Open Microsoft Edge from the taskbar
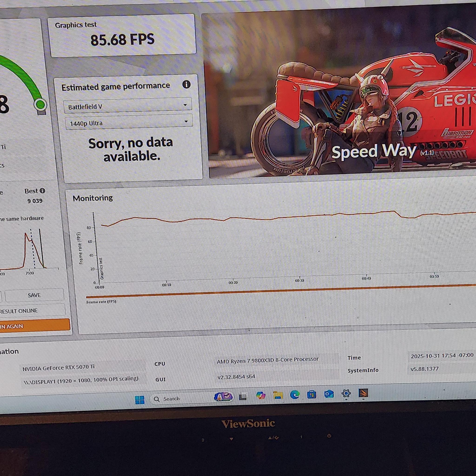The image size is (476, 476). pyautogui.click(x=295, y=395)
